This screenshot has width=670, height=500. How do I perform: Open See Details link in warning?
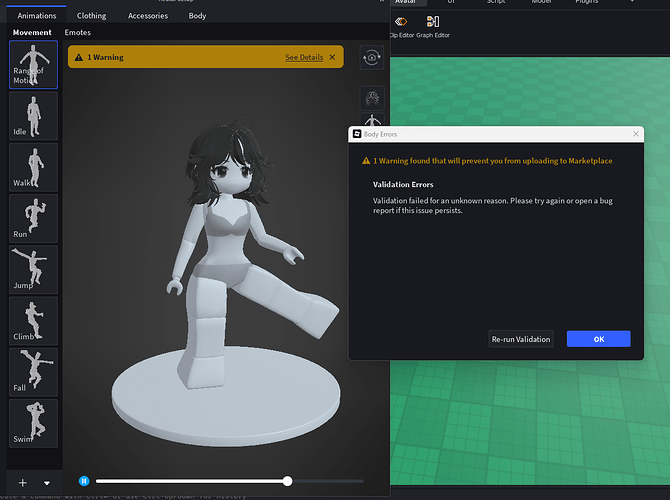coord(304,57)
